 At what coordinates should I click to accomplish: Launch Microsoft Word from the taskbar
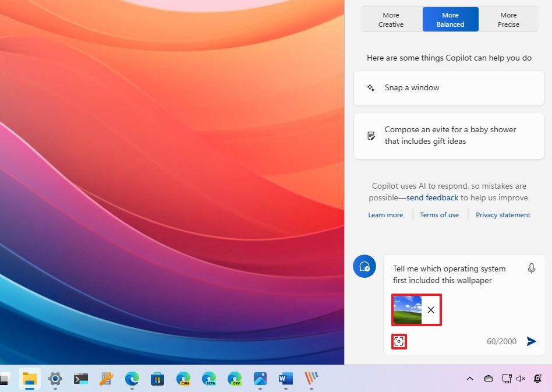(285, 379)
